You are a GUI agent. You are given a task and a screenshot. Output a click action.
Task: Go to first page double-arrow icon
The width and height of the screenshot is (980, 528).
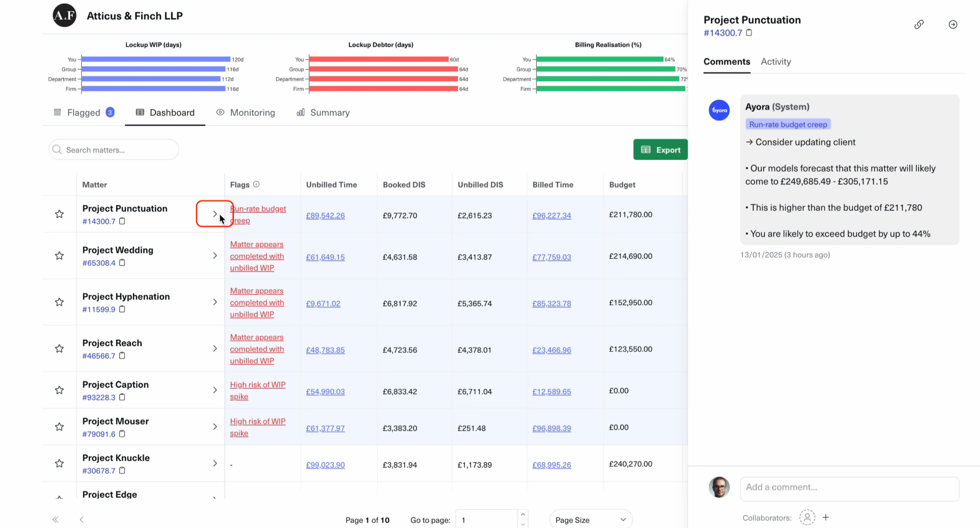click(56, 520)
